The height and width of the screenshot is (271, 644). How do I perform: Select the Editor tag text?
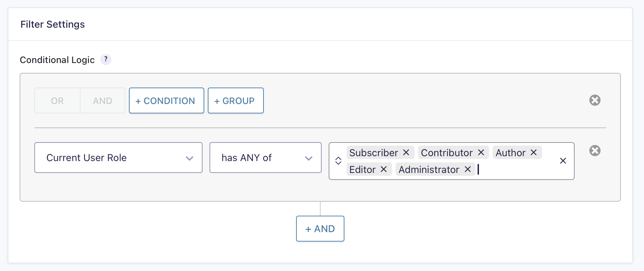[x=362, y=169]
